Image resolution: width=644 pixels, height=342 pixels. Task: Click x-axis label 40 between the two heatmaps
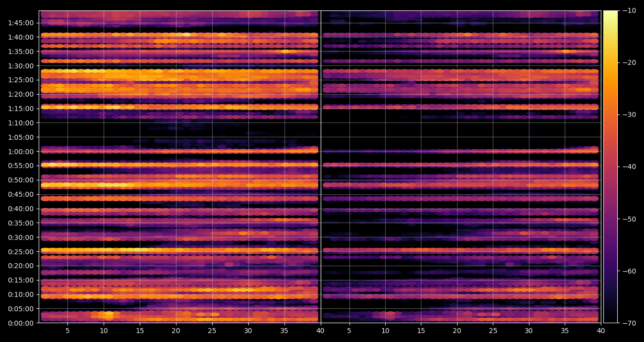[320, 331]
